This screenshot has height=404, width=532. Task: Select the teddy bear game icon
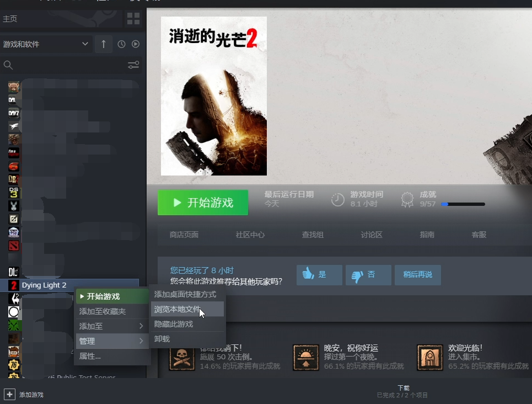(14, 87)
